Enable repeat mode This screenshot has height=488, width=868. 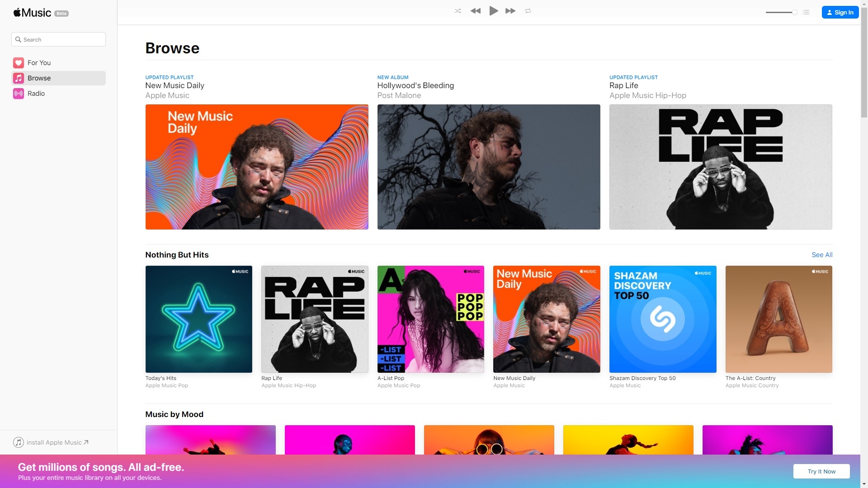528,11
